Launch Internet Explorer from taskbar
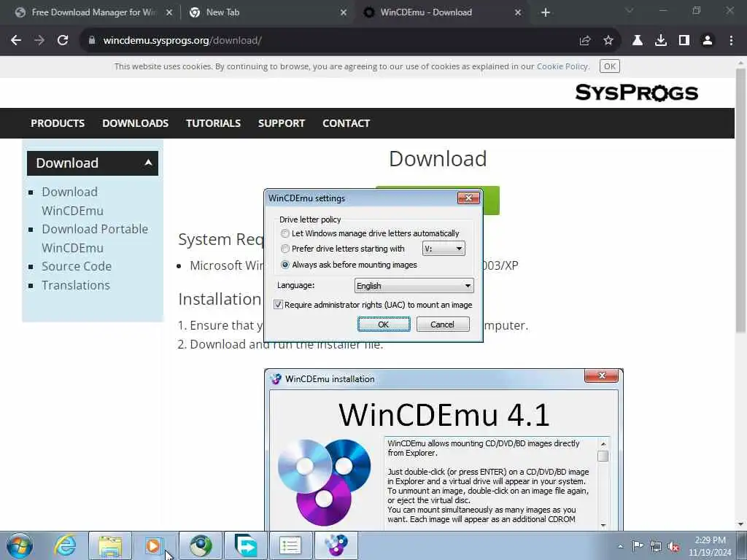This screenshot has height=560, width=747. (x=65, y=545)
